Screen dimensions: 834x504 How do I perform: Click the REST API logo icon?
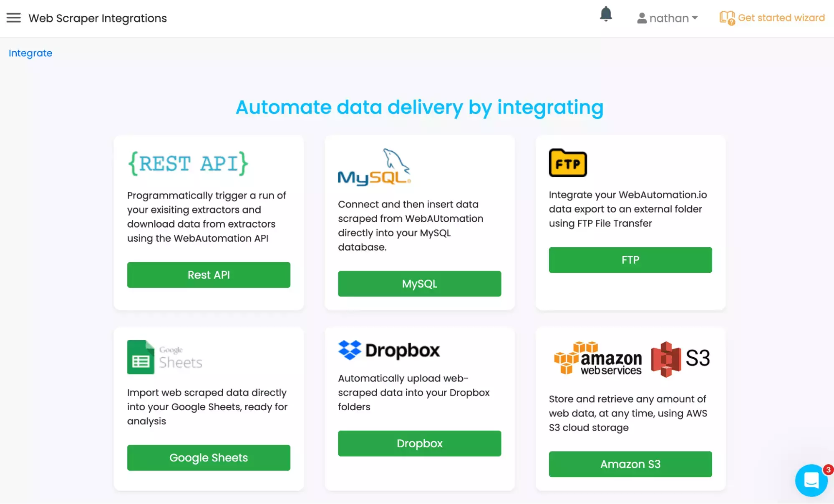[188, 163]
